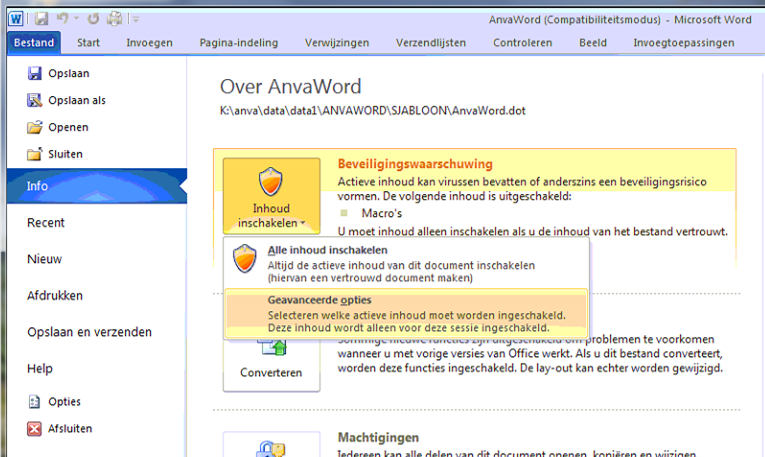Screen dimensions: 765x457
Task: Open the Nieuw section
Action: point(44,259)
